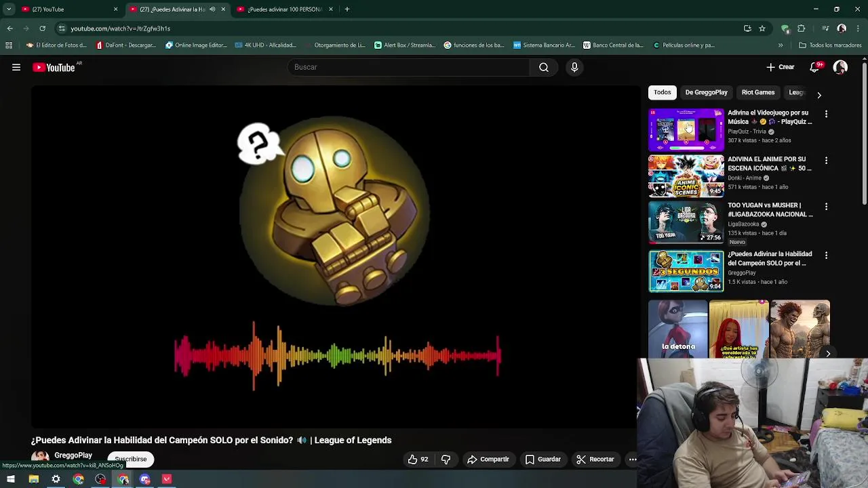Open the tab search dropdown arrow
The image size is (868, 488).
coord(9,9)
